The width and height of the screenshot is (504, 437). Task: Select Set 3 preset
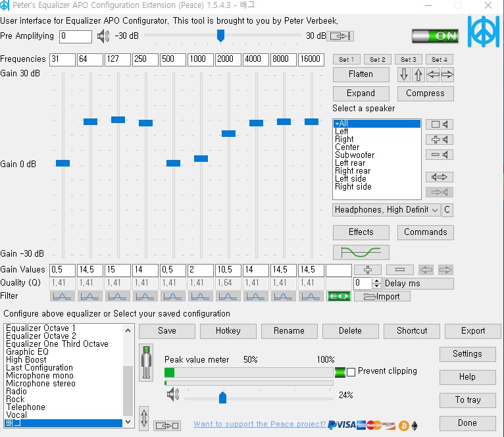408,59
